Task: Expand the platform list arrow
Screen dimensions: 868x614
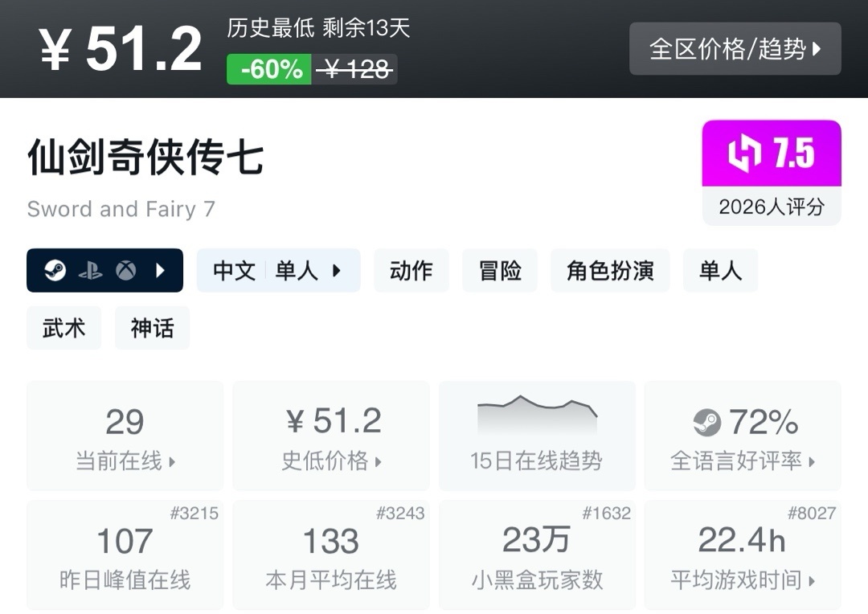Action: (x=161, y=270)
